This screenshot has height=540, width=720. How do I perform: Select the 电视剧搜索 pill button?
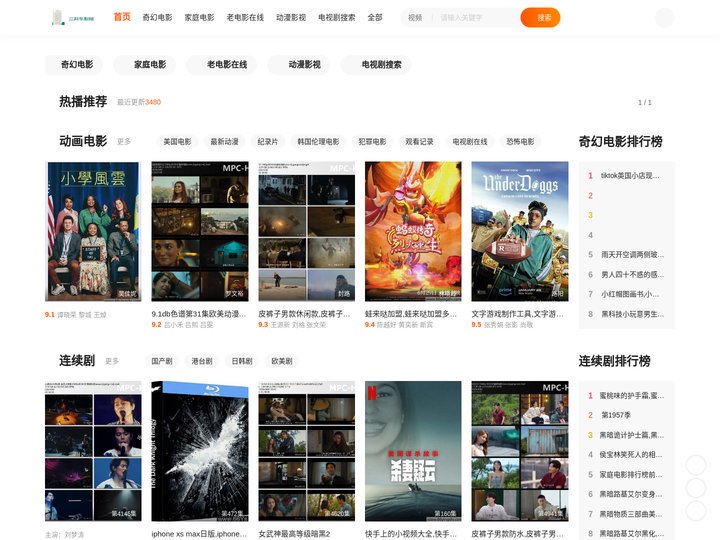[x=376, y=65]
